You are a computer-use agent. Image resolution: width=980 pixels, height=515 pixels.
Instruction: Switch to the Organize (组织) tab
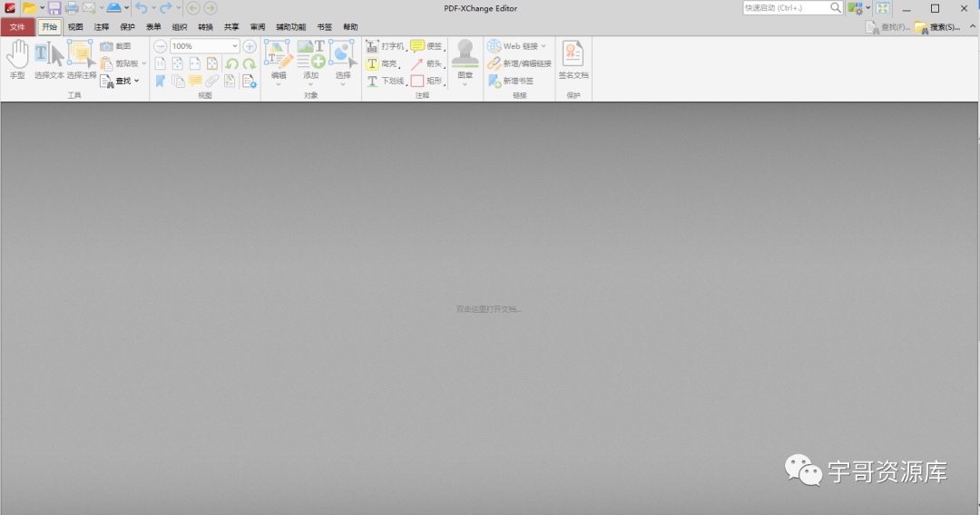click(x=180, y=27)
